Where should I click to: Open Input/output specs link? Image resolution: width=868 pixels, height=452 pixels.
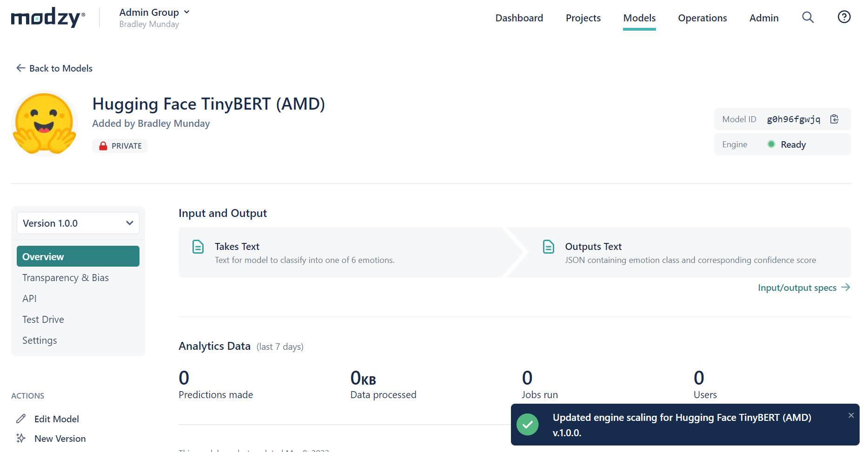point(804,288)
